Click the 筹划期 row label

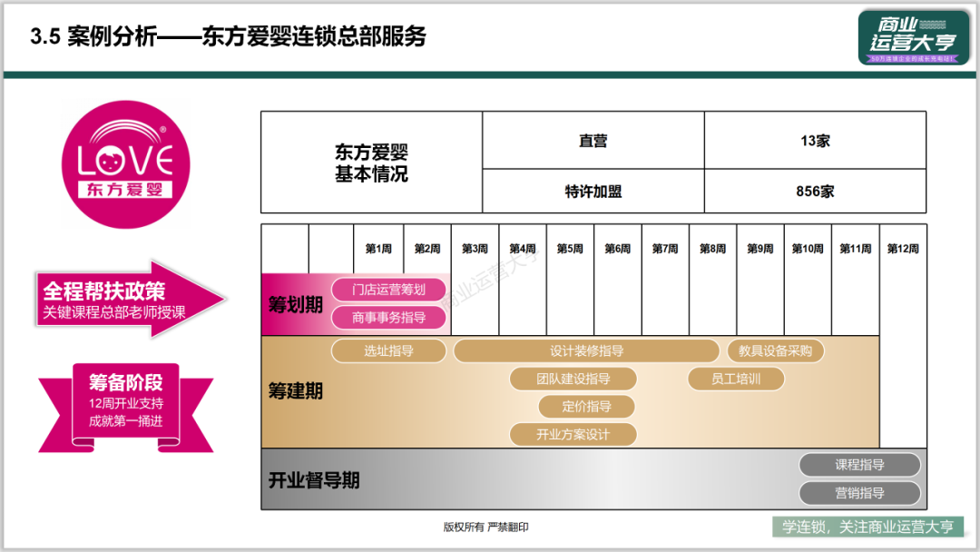coord(296,305)
